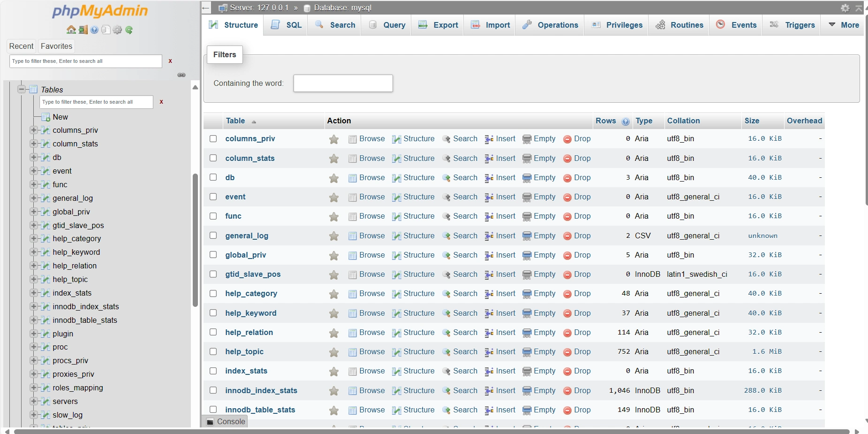Click table icon beside func in tree
Screen dimensions: 868x434
click(45, 184)
